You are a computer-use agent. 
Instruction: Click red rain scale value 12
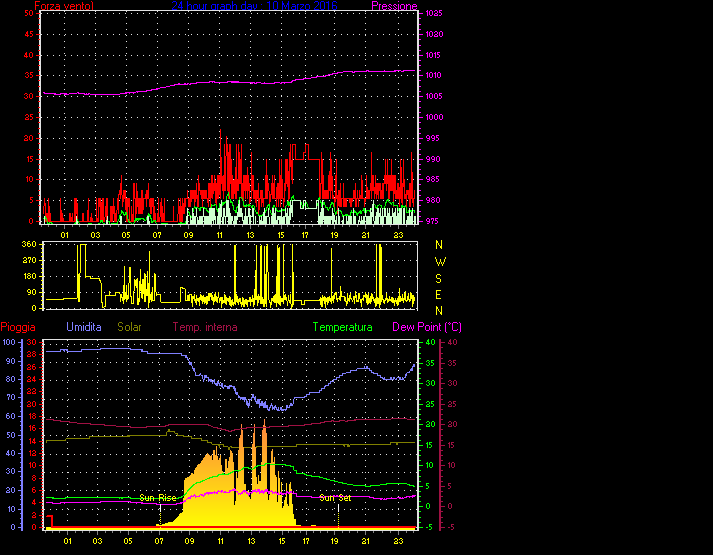click(31, 454)
